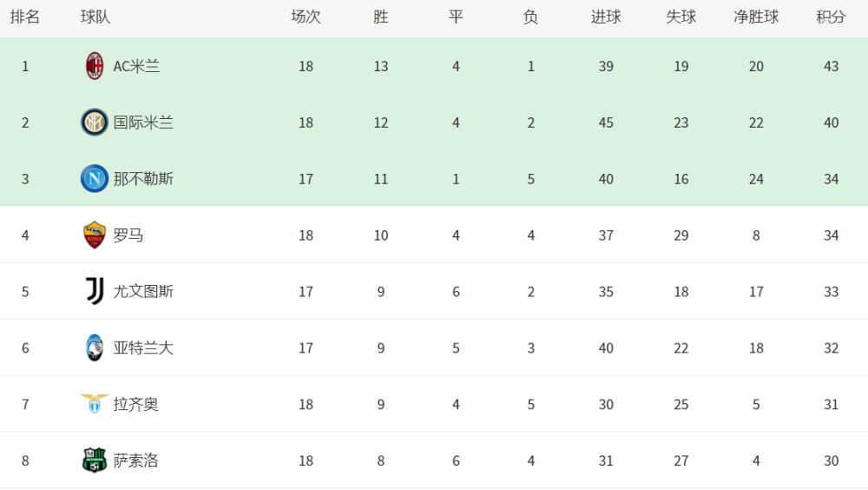Sort table by 积分 column header
868x490 pixels.
831,17
